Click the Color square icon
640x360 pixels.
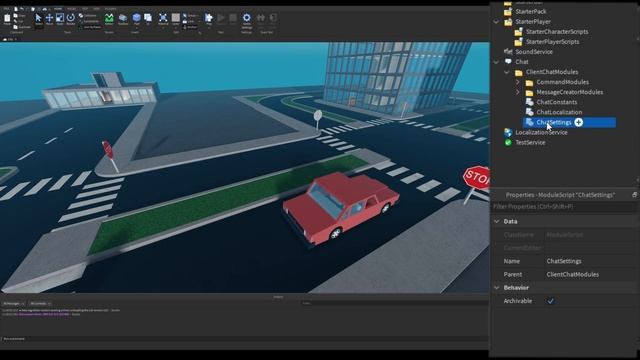176,19
